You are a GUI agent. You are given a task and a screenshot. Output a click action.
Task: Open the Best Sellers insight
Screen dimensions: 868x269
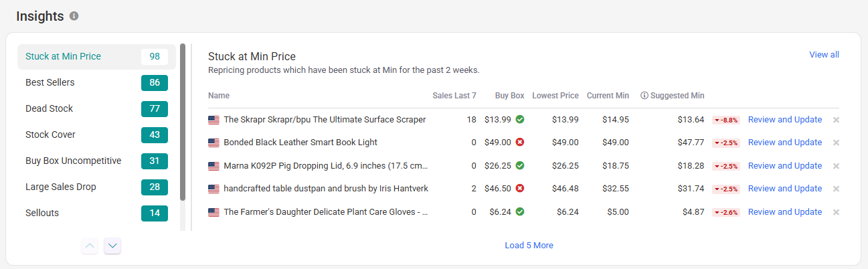tap(96, 82)
